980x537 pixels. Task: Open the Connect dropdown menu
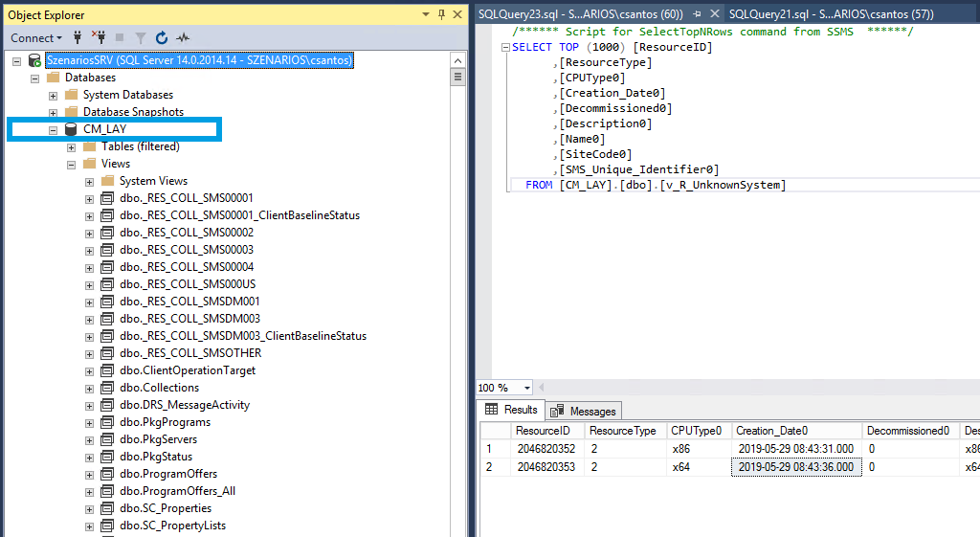(x=36, y=38)
